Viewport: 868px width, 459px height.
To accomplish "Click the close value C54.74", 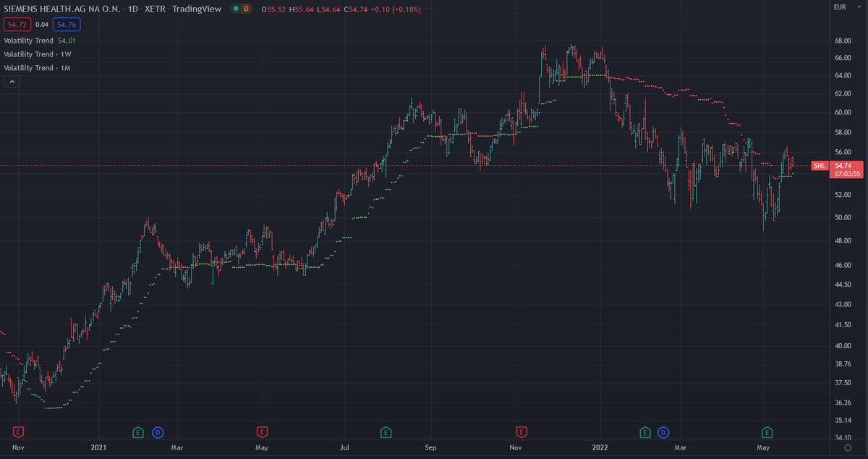I will coord(357,9).
